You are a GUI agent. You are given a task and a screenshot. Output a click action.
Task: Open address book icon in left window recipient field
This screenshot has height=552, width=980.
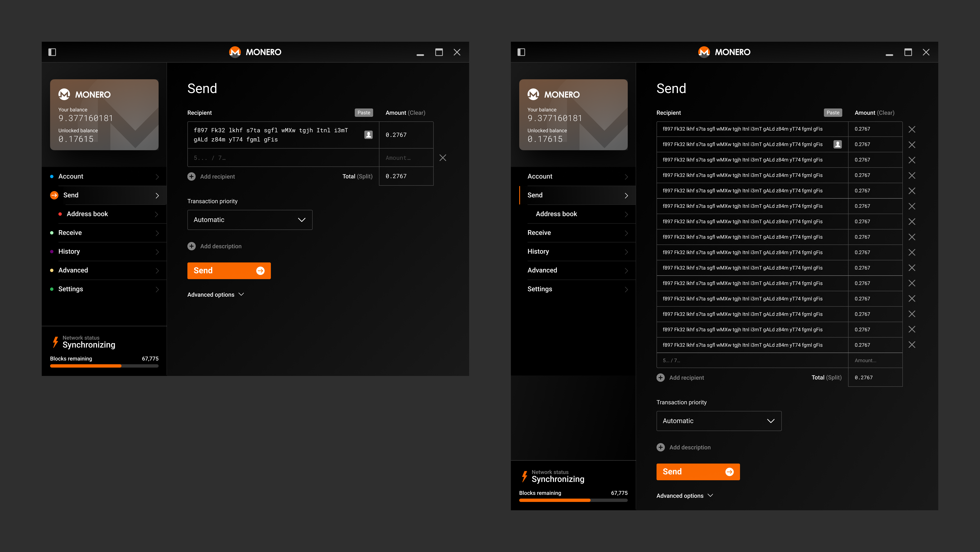point(368,135)
